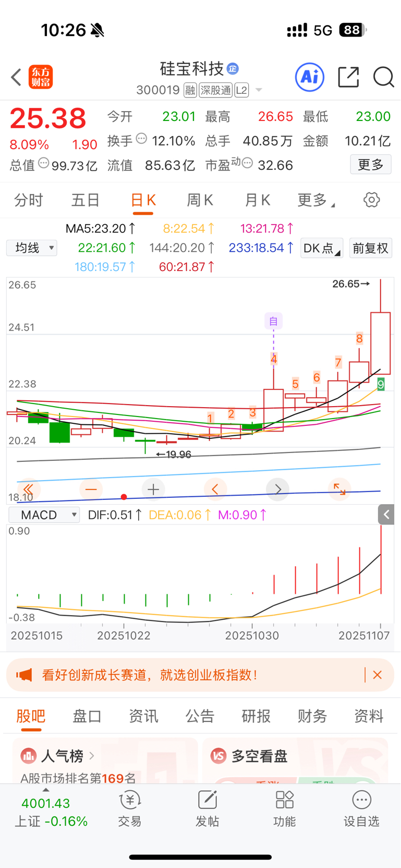Expand the stock code dropdown arrow
This screenshot has height=868, width=401.
click(x=259, y=90)
